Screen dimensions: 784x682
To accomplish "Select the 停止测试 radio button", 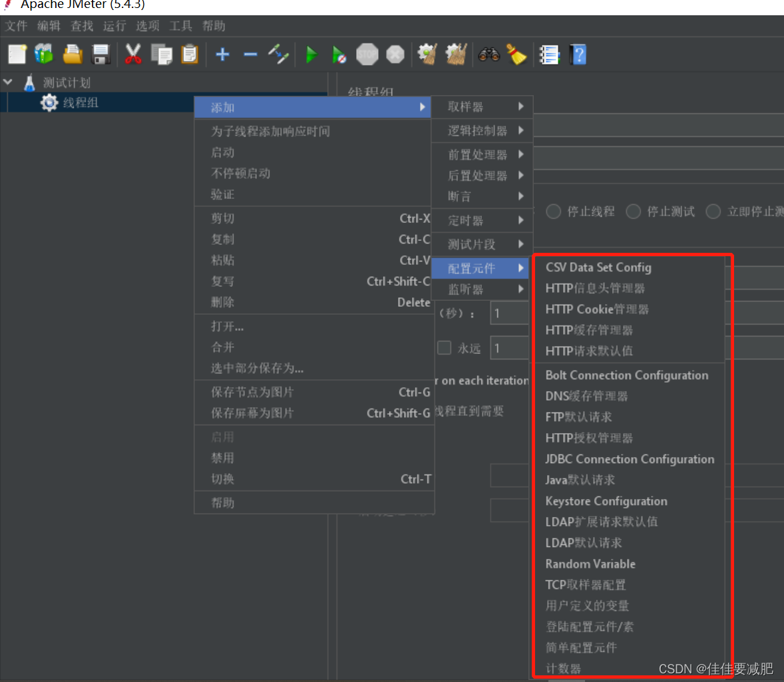I will click(x=633, y=212).
